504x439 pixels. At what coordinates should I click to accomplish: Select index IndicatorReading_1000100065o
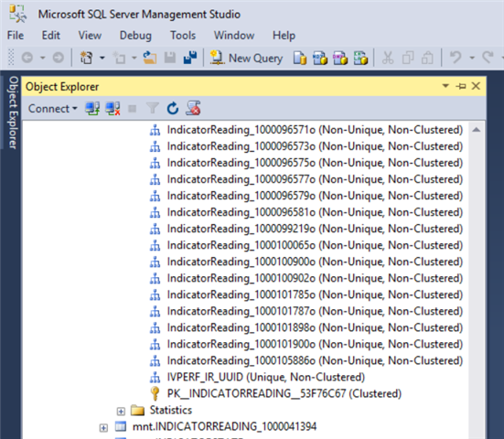coord(315,245)
